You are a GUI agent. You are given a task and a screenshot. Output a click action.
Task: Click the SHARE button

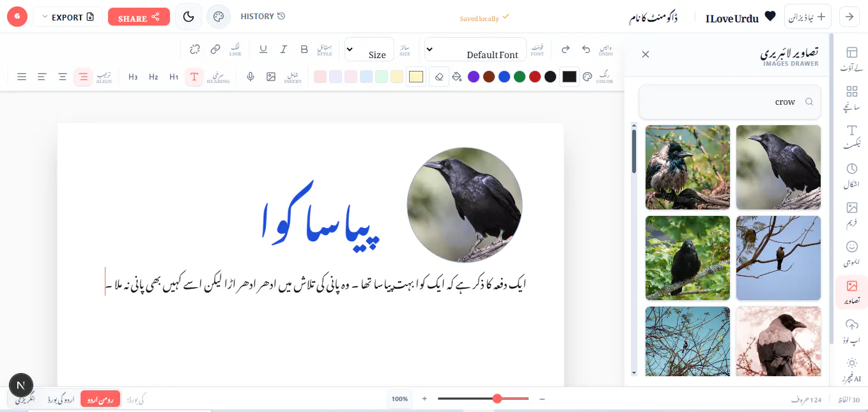pyautogui.click(x=139, y=17)
